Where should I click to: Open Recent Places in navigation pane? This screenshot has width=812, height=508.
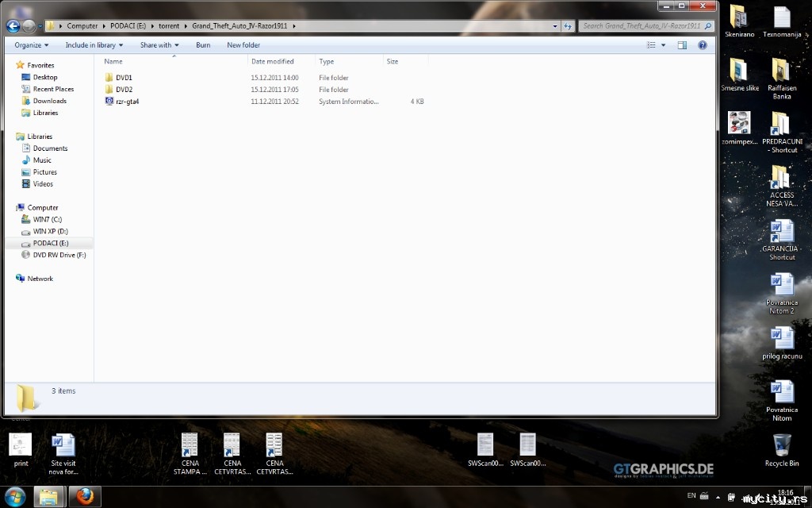[x=53, y=89]
